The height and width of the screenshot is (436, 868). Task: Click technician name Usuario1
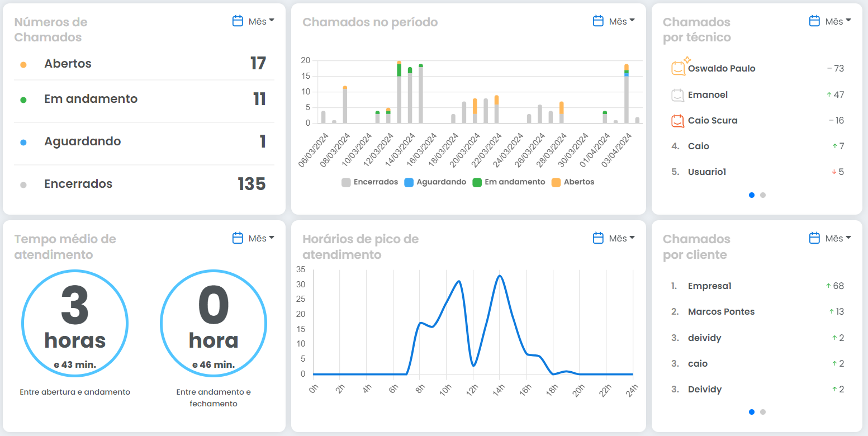(x=707, y=172)
